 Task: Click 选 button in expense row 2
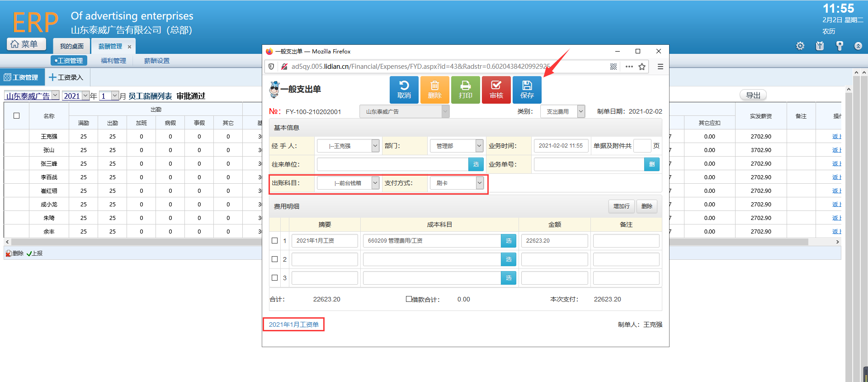[x=509, y=259]
